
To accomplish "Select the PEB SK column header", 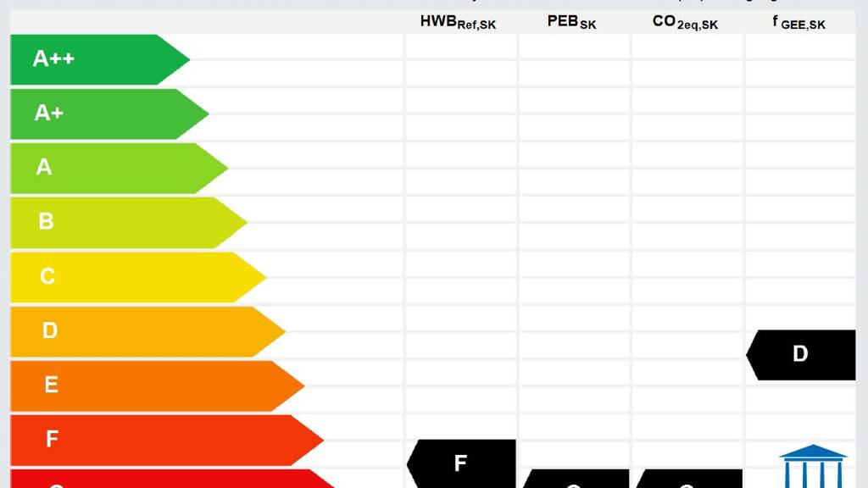I will pos(571,22).
